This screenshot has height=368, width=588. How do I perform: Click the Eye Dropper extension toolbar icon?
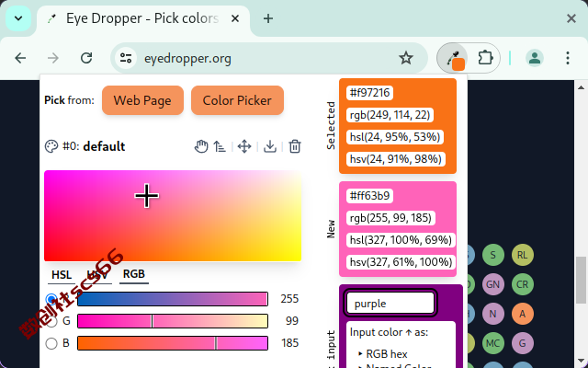(453, 58)
